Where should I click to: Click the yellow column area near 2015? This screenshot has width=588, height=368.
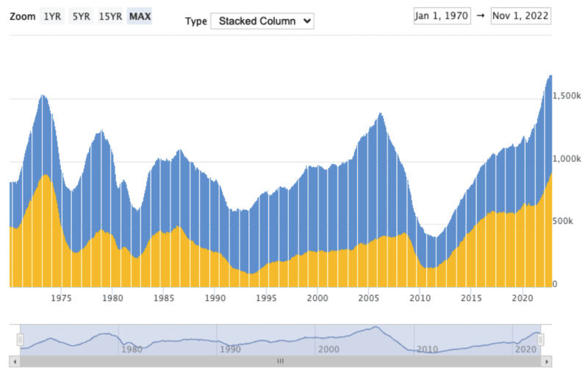coord(470,258)
